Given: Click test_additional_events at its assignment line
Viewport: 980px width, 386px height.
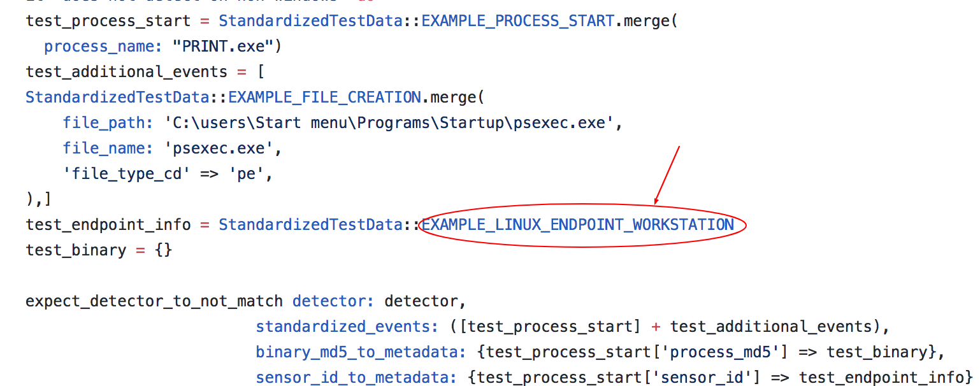Looking at the screenshot, I should coord(126,71).
